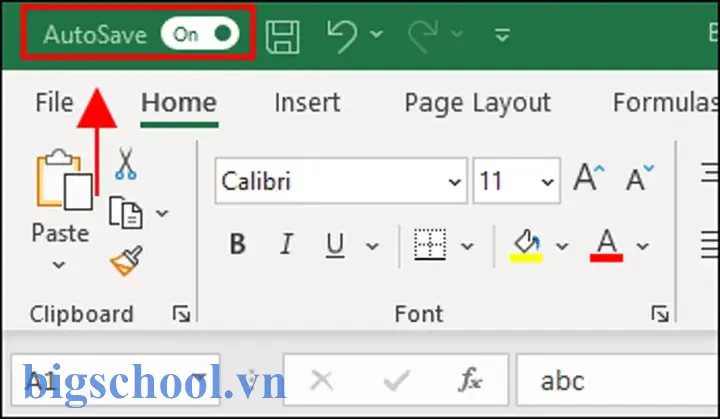Open the Clipboard dialog launcher
The height and width of the screenshot is (419, 720).
[x=181, y=314]
